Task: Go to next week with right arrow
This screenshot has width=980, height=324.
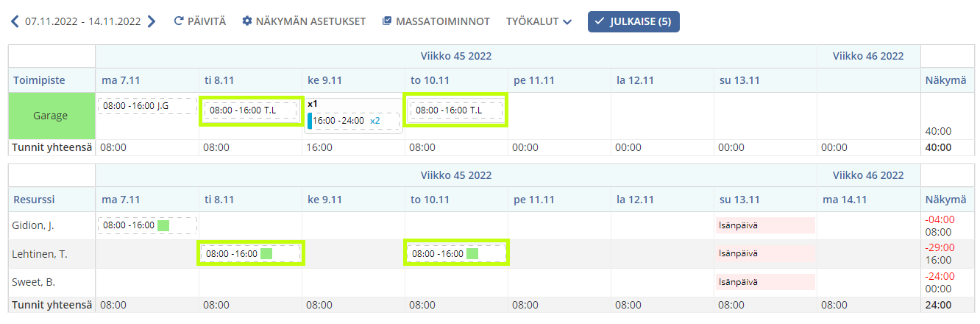Action: coord(152,21)
